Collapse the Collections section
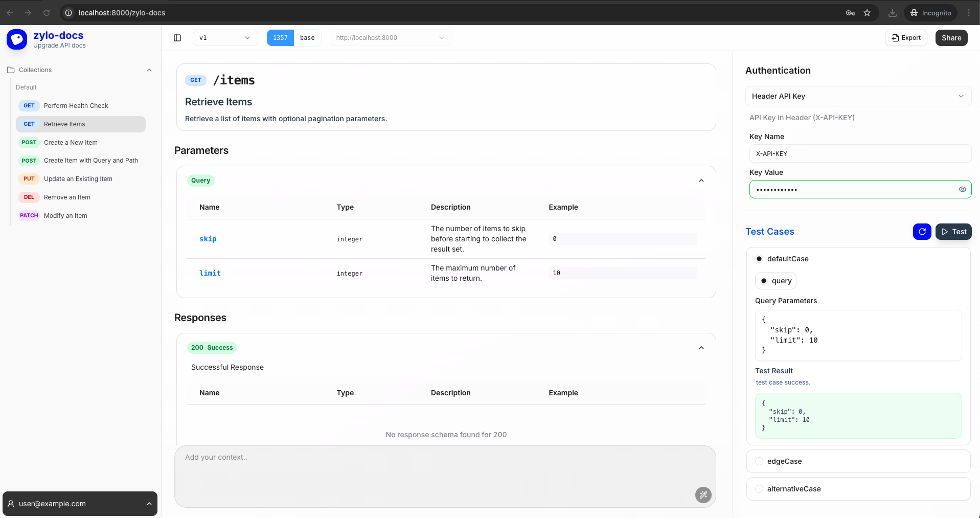 (x=149, y=70)
